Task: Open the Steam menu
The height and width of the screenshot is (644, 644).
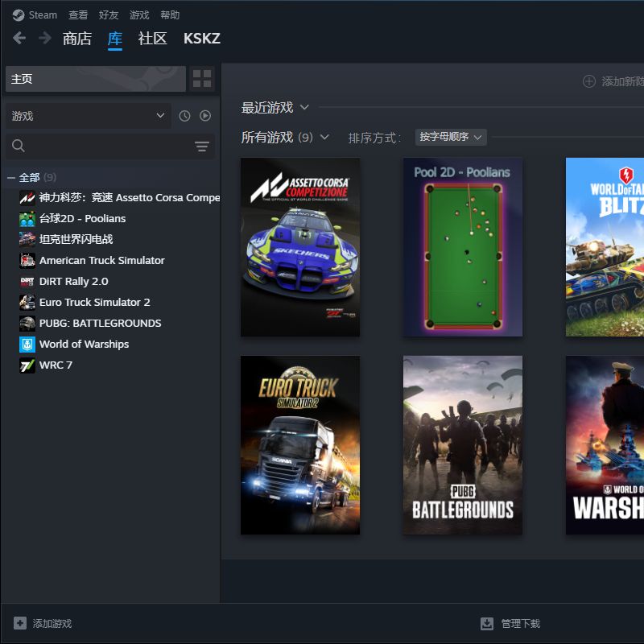Action: [x=43, y=15]
